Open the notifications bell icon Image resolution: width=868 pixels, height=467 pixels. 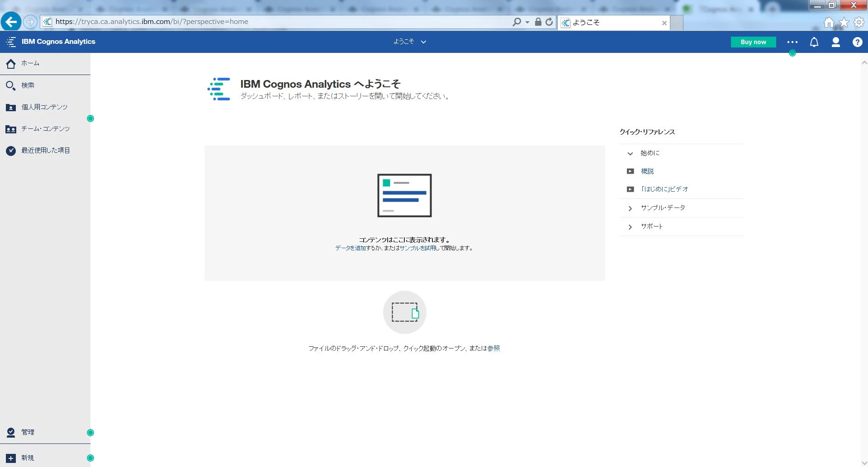coord(814,42)
